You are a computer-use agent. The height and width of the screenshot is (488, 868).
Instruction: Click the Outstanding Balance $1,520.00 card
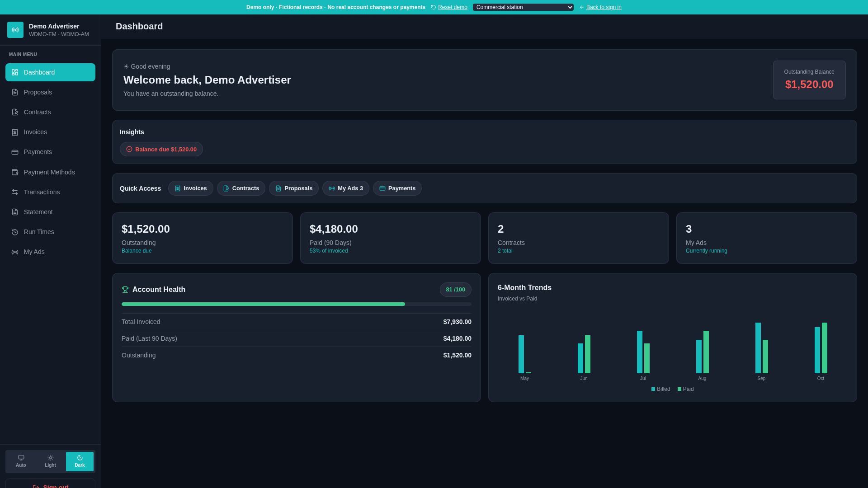809,80
